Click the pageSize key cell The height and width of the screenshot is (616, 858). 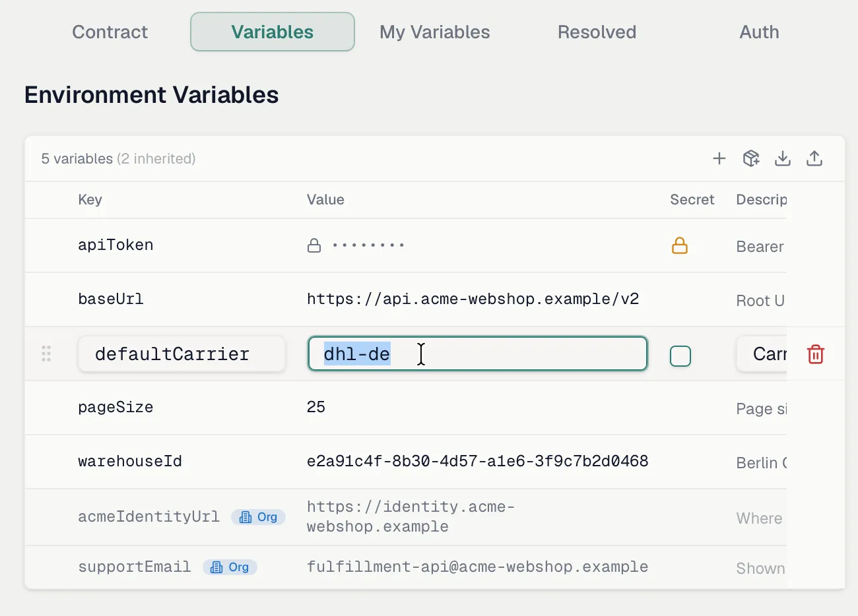click(x=115, y=408)
